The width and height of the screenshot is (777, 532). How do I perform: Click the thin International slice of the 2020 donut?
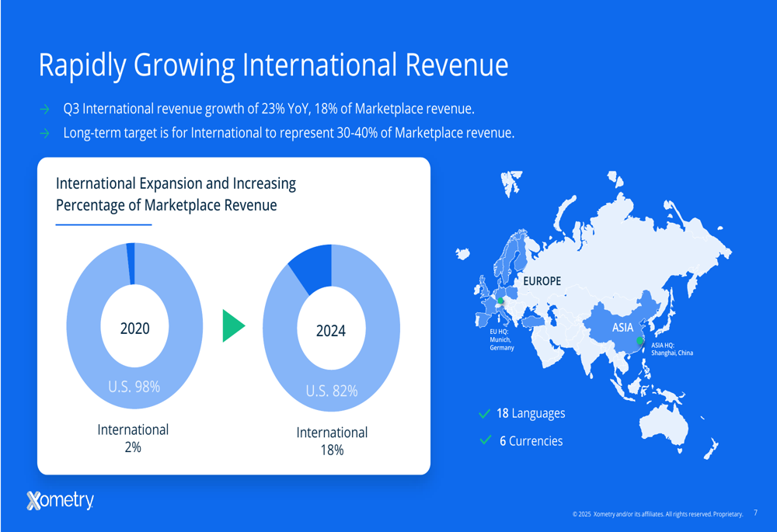(131, 263)
